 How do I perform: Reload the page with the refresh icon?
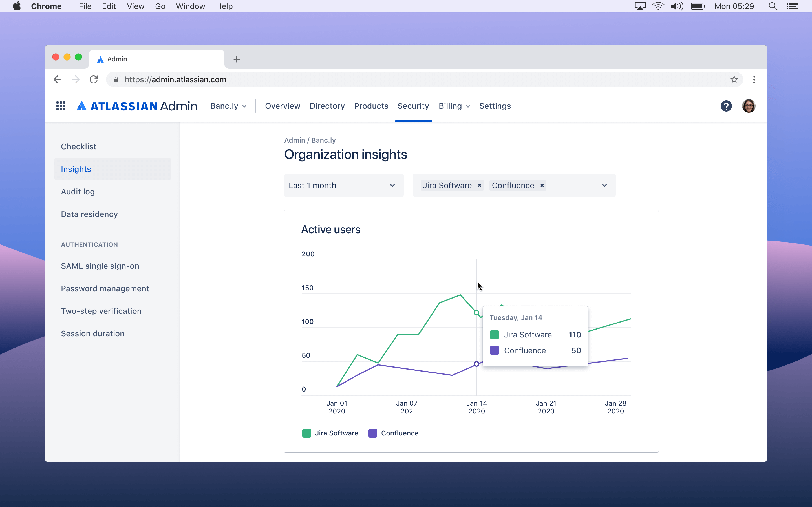[x=94, y=79]
